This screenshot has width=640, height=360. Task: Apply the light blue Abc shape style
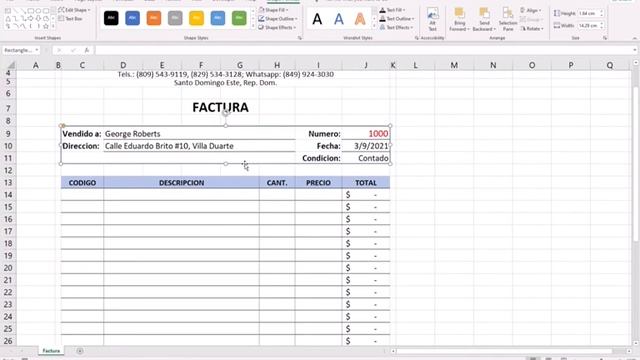[218, 18]
